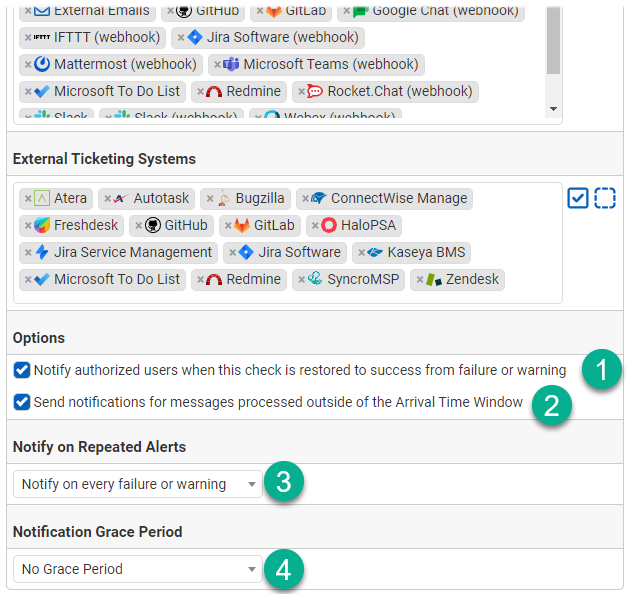Click the Microsoft Teams webhook logo icon
This screenshot has width=629, height=594.
231,64
